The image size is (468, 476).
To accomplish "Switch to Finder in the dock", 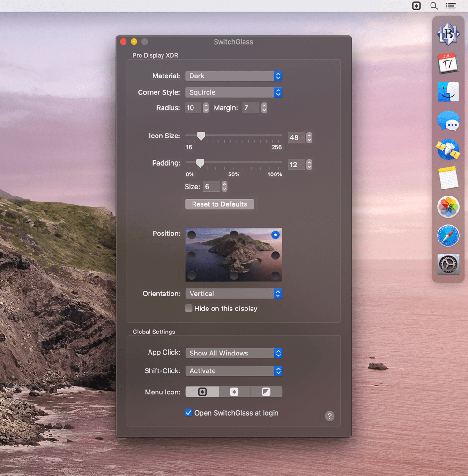I will [448, 92].
